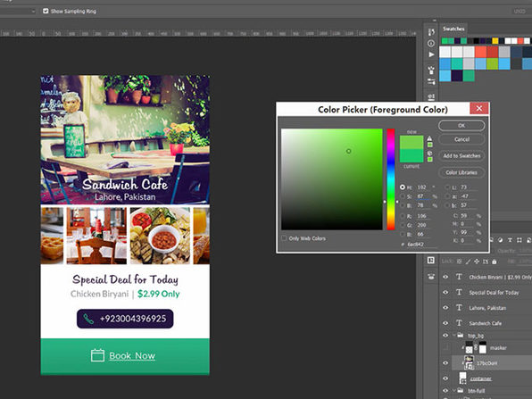The height and width of the screenshot is (399, 532).
Task: Pick the bright red-orange swatch
Action: pyautogui.click(x=480, y=52)
